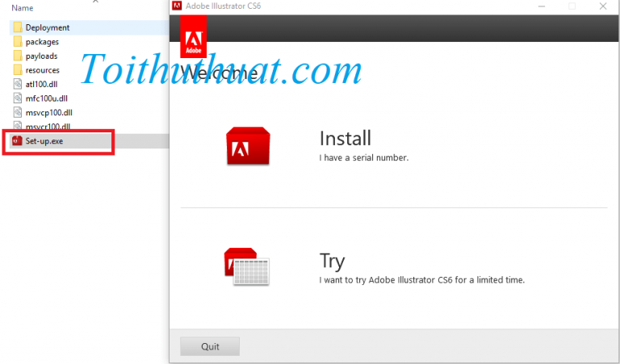Select the resources folder name
The width and height of the screenshot is (620, 364).
coord(43,70)
